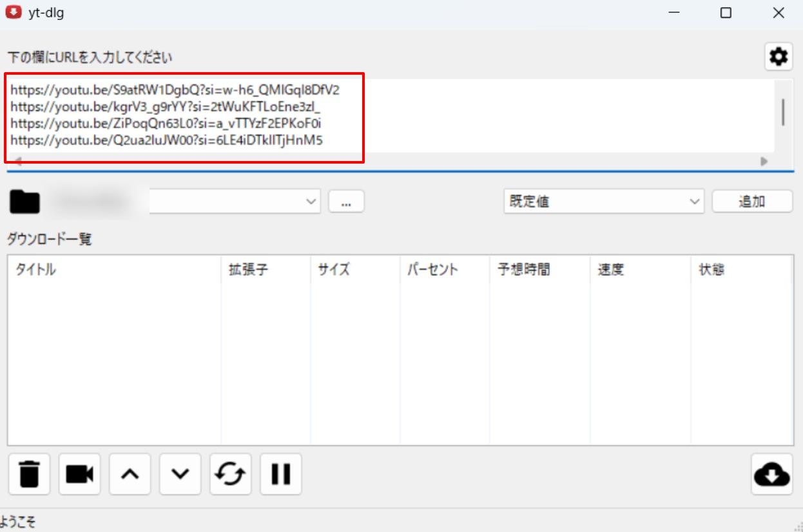The width and height of the screenshot is (803, 532).
Task: Click the URL line containing ZiPoqQn63L0
Action: (166, 122)
